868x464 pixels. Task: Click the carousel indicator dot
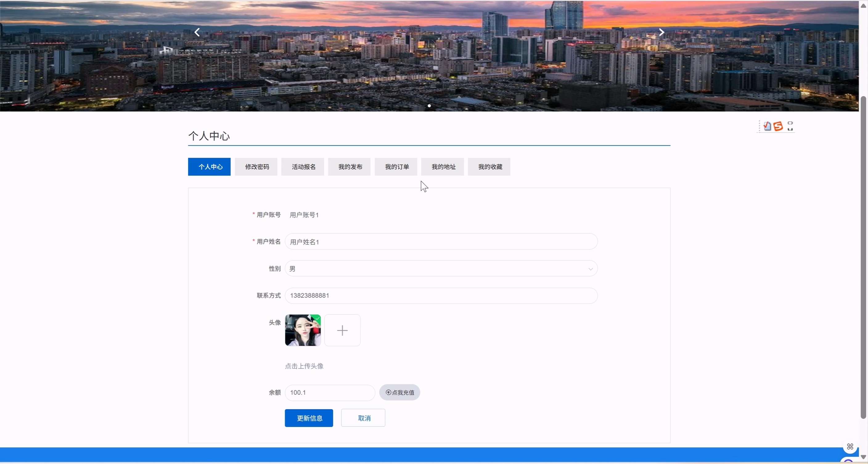click(x=429, y=106)
